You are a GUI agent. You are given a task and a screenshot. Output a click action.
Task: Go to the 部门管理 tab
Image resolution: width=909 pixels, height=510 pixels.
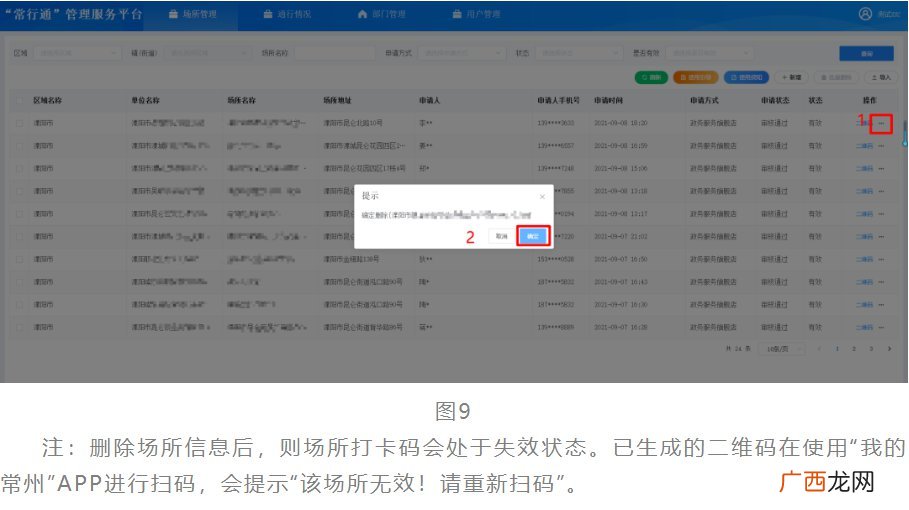381,14
